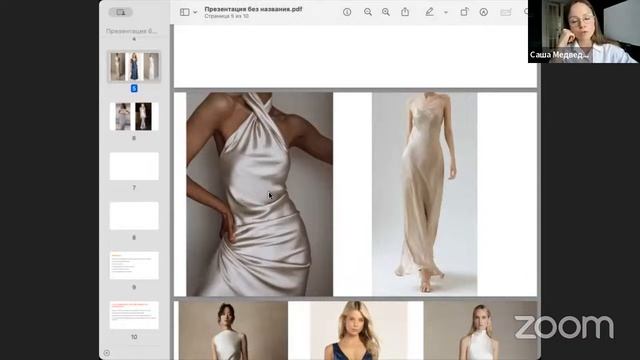
Task: Open the Share menu icon
Action: (x=405, y=12)
